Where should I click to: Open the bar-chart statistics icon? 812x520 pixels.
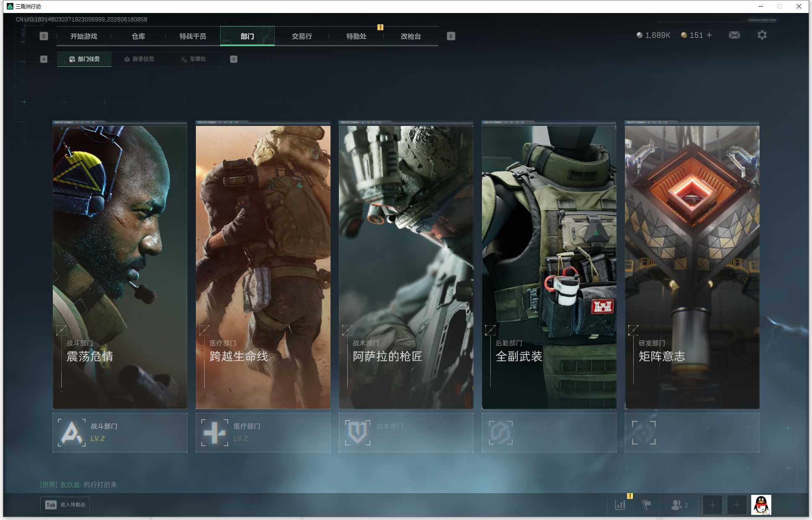click(620, 505)
